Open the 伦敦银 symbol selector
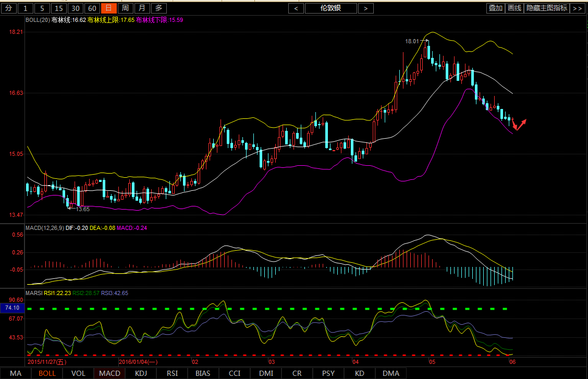Viewport: 588px width, 379px height. [331, 8]
